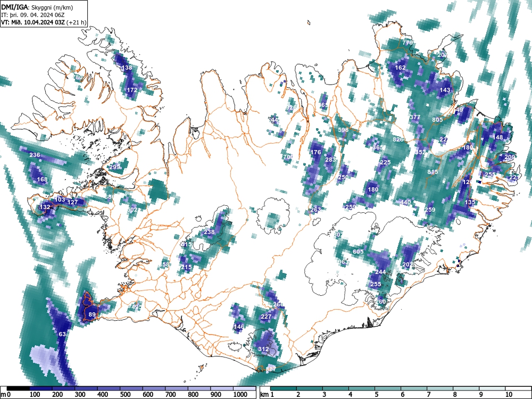532x399 pixels.
Task: Click the visibility value 887 on the south coast
Action: [x=271, y=370]
